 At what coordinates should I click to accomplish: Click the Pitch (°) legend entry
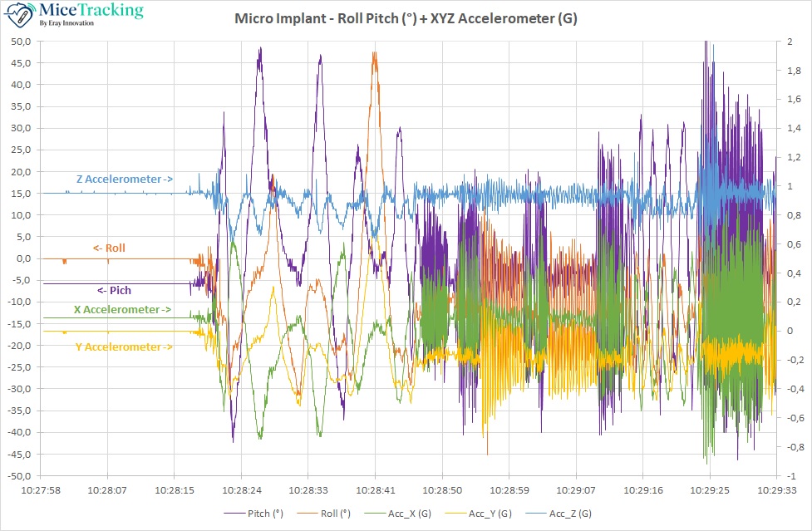click(x=266, y=514)
